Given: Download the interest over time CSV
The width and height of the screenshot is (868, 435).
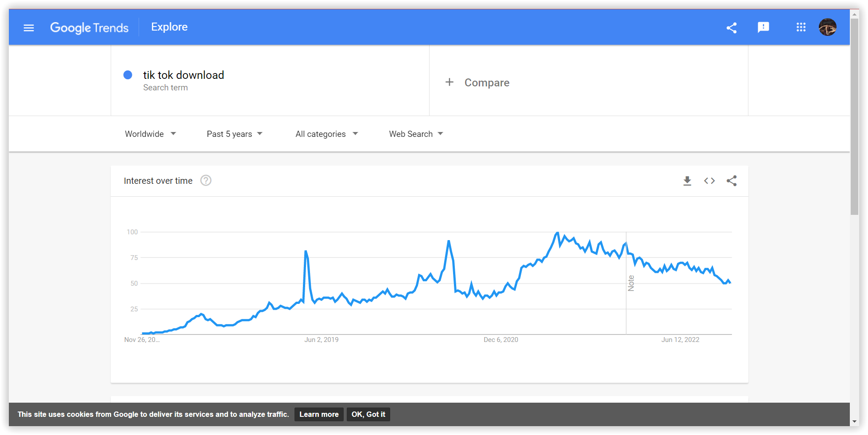Looking at the screenshot, I should coord(687,181).
